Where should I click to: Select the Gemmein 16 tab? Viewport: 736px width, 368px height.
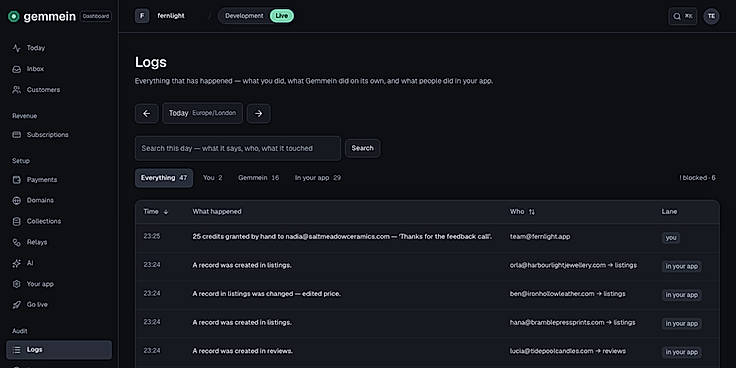point(259,178)
